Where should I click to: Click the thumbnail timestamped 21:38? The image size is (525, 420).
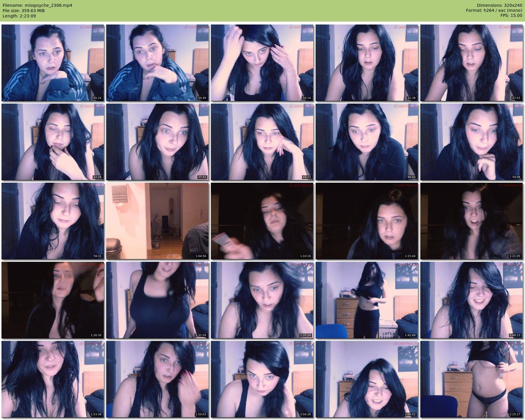pos(367,63)
